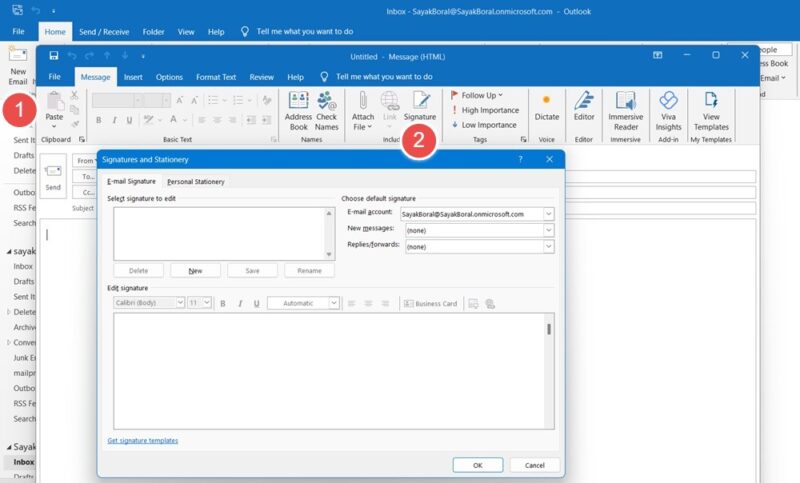Save the message with the floppy disk icon
Screen dimensions: 800x483
pyautogui.click(x=54, y=56)
